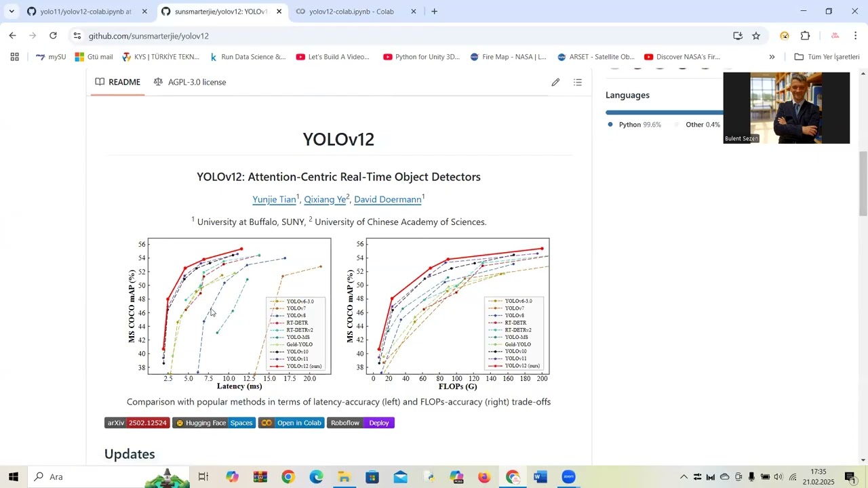Open the Mail app on the taskbar
Image resolution: width=868 pixels, height=488 pixels.
click(x=400, y=477)
